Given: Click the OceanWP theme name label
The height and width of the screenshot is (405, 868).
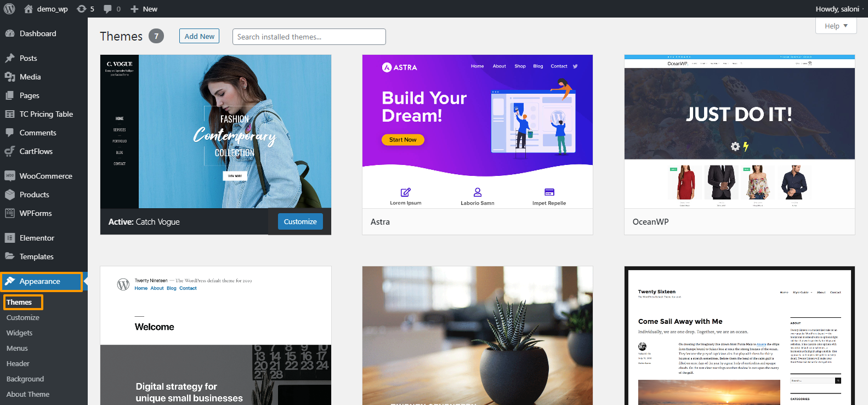Looking at the screenshot, I should coord(650,222).
